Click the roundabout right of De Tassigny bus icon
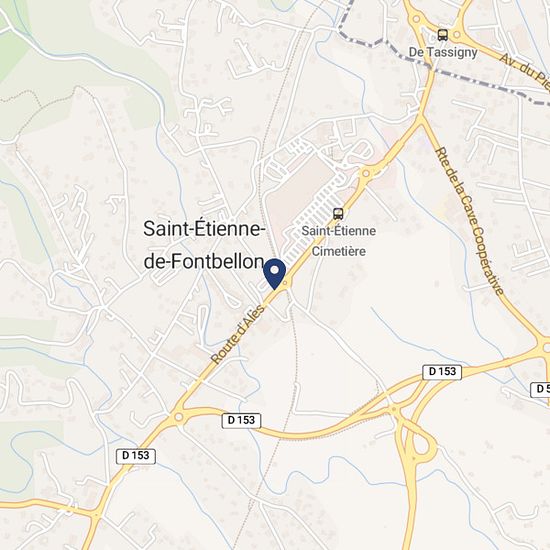The image size is (550, 550). point(456,34)
